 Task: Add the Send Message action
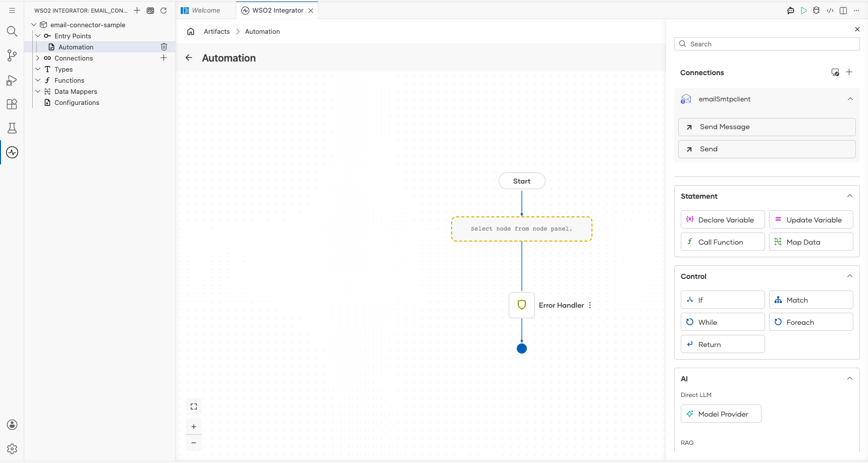click(x=767, y=127)
